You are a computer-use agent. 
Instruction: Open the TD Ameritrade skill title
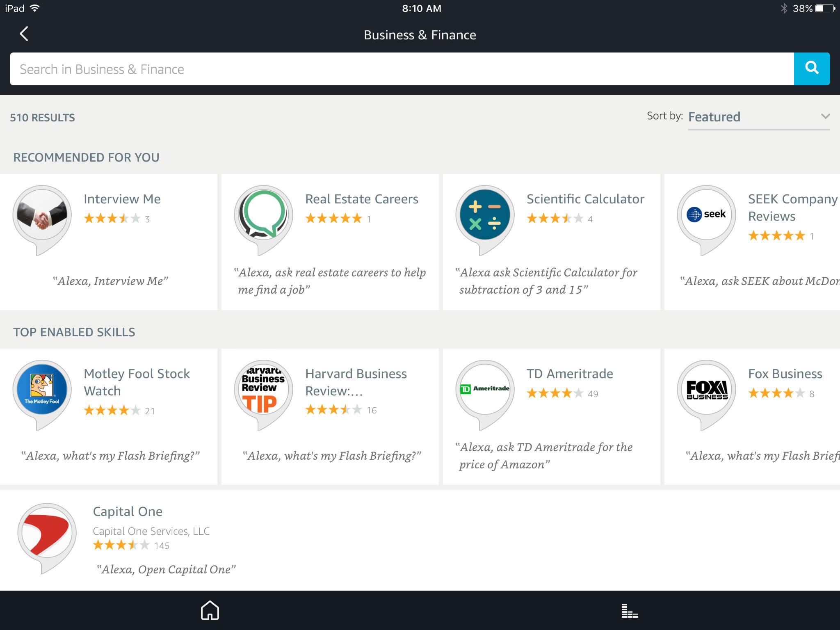[570, 374]
